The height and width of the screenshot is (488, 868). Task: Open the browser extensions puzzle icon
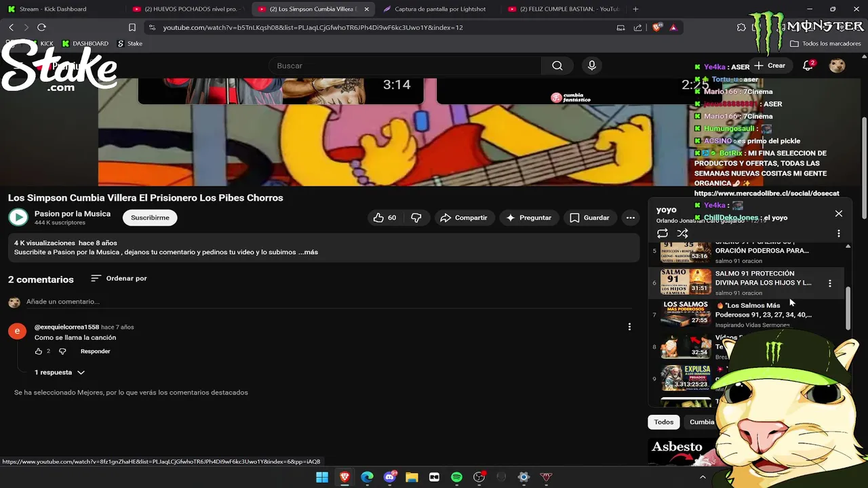point(741,27)
